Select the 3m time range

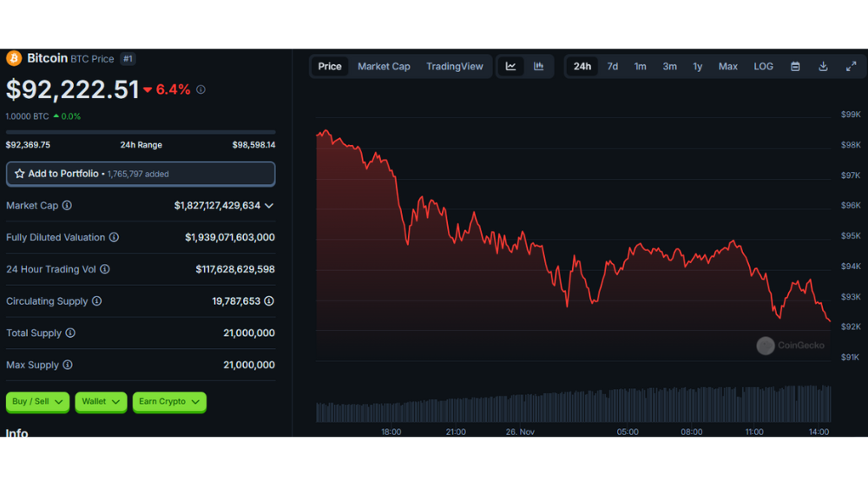(x=670, y=67)
